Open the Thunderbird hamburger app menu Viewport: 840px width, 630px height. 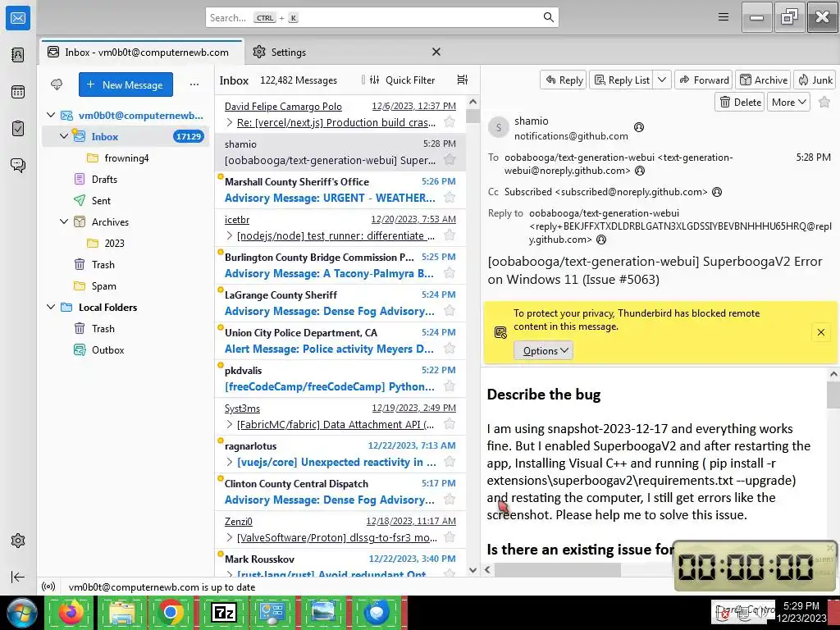[724, 17]
